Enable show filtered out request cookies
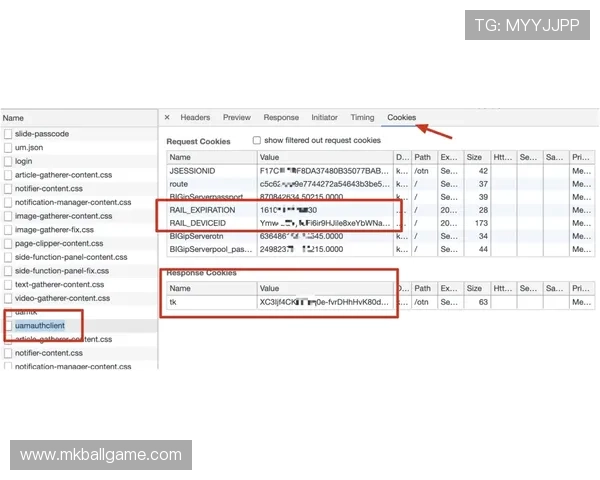The width and height of the screenshot is (600, 480). 257,140
